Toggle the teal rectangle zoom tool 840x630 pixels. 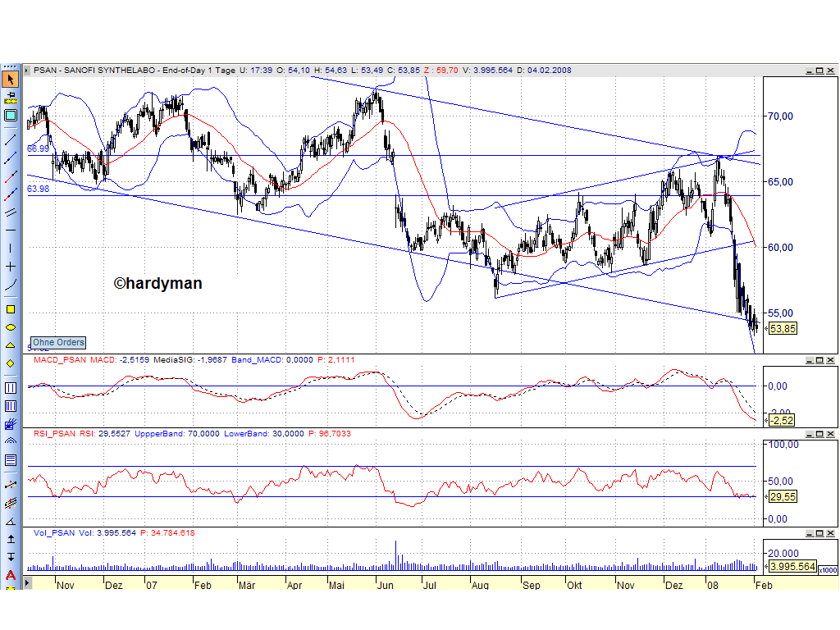(x=10, y=116)
